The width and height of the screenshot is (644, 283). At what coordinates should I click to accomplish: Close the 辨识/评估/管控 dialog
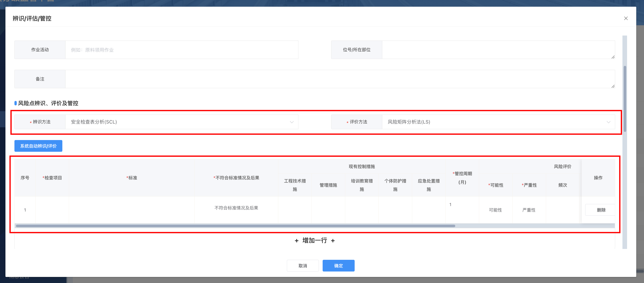click(626, 18)
